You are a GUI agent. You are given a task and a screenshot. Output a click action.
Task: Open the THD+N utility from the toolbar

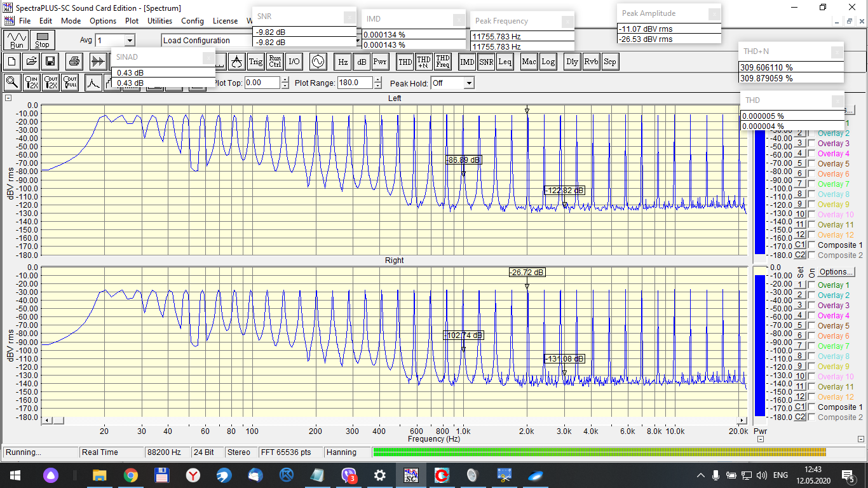pyautogui.click(x=423, y=62)
